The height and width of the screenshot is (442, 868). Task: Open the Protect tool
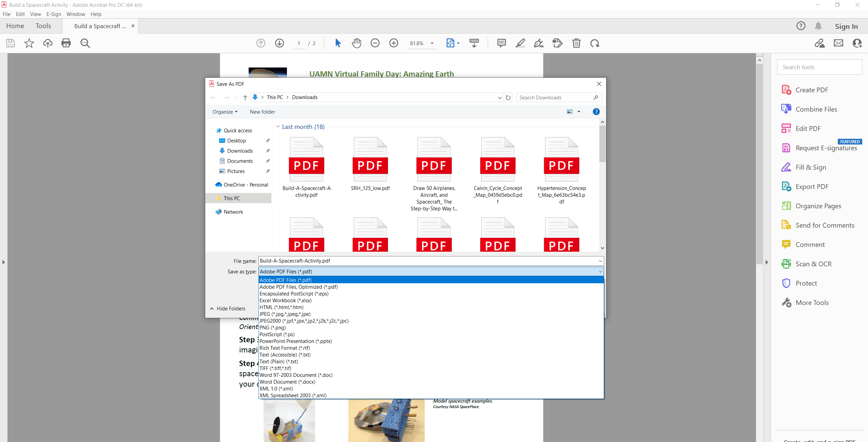[806, 283]
